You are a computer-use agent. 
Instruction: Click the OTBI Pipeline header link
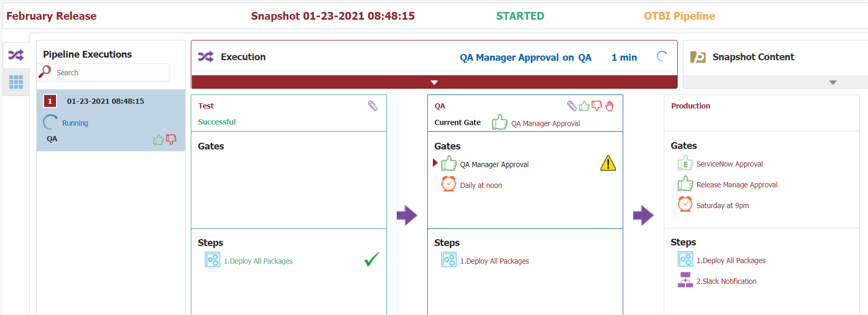679,16
